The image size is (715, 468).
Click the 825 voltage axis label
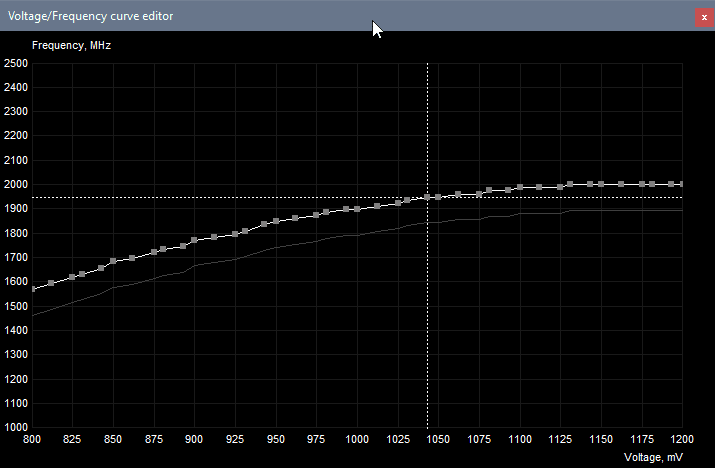point(72,439)
